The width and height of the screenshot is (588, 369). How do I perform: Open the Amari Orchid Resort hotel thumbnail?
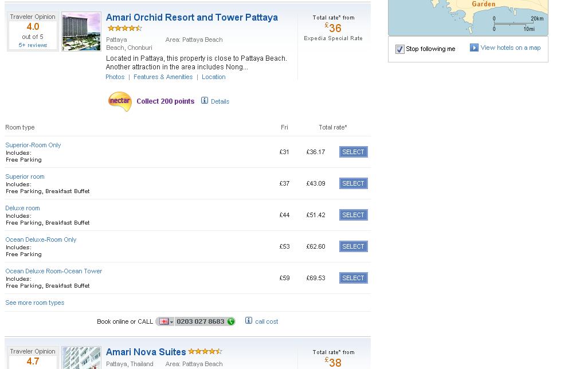[81, 32]
